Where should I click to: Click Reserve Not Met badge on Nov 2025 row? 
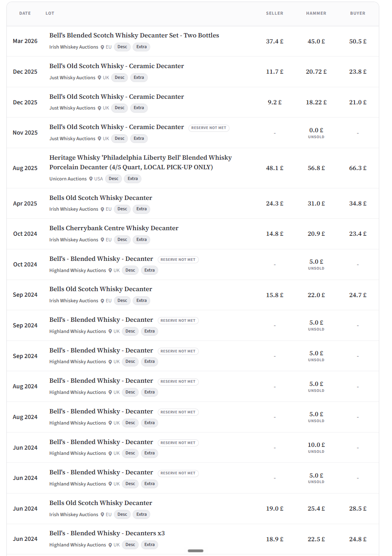tap(209, 128)
